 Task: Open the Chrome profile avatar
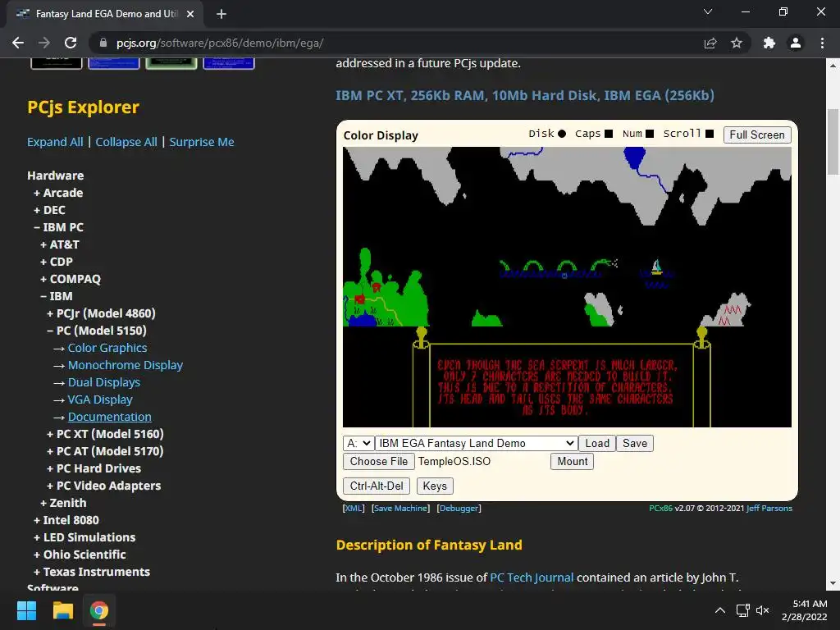[796, 43]
